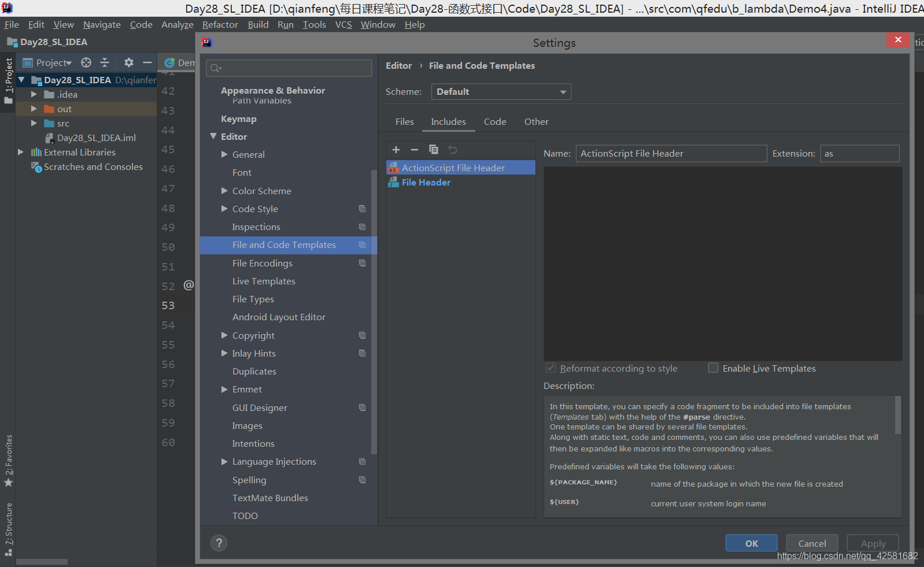Click the File Header template icon
The width and height of the screenshot is (924, 567).
click(393, 182)
